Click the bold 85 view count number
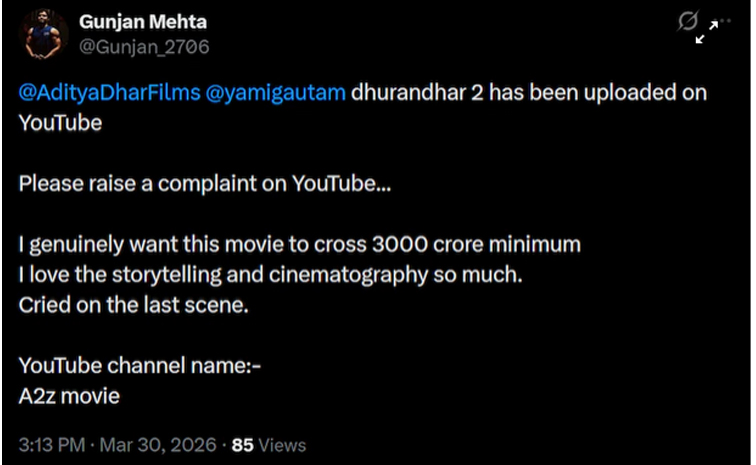This screenshot has width=756, height=465. pos(243,444)
